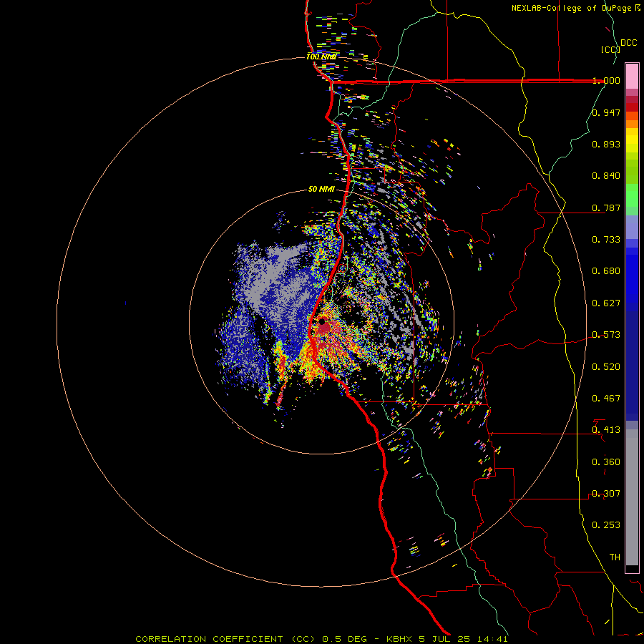
Task: Click the black KBHX radar site dot
Action: click(322, 321)
